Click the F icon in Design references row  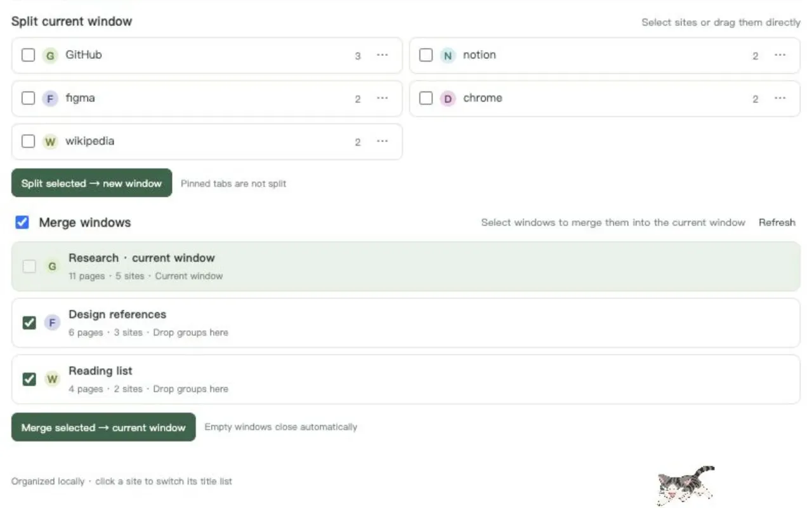52,323
